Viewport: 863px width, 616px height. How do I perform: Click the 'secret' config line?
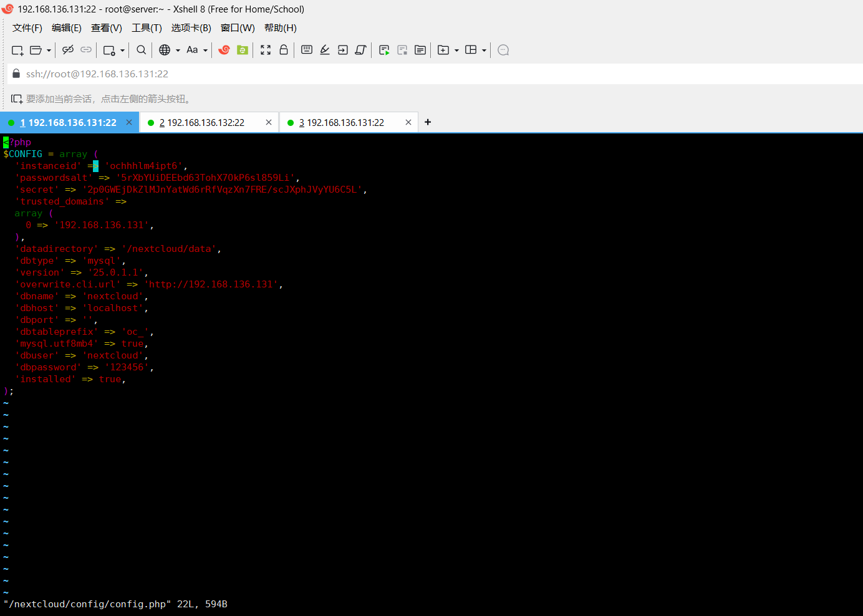coord(191,190)
